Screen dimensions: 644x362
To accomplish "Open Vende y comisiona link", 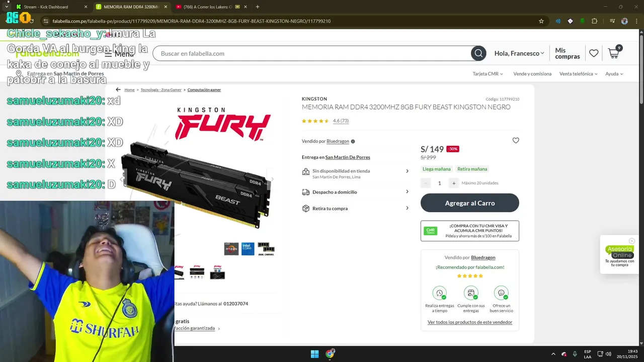I will [x=532, y=74].
